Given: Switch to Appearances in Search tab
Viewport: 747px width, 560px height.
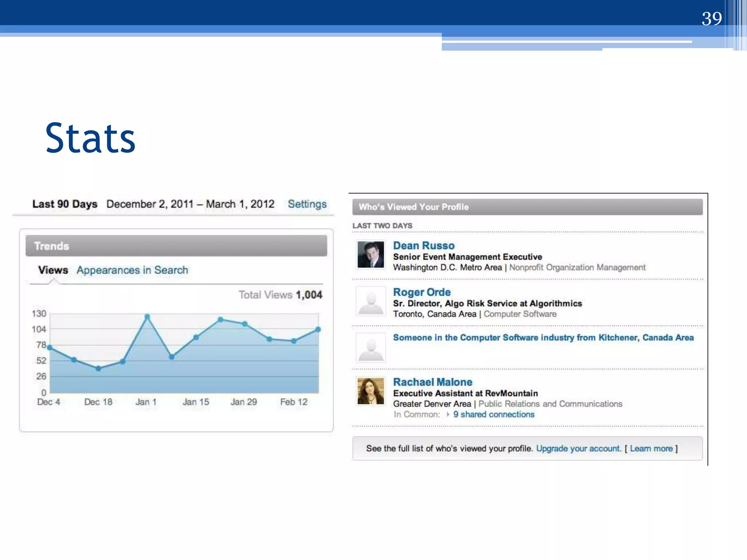Looking at the screenshot, I should pos(132,270).
